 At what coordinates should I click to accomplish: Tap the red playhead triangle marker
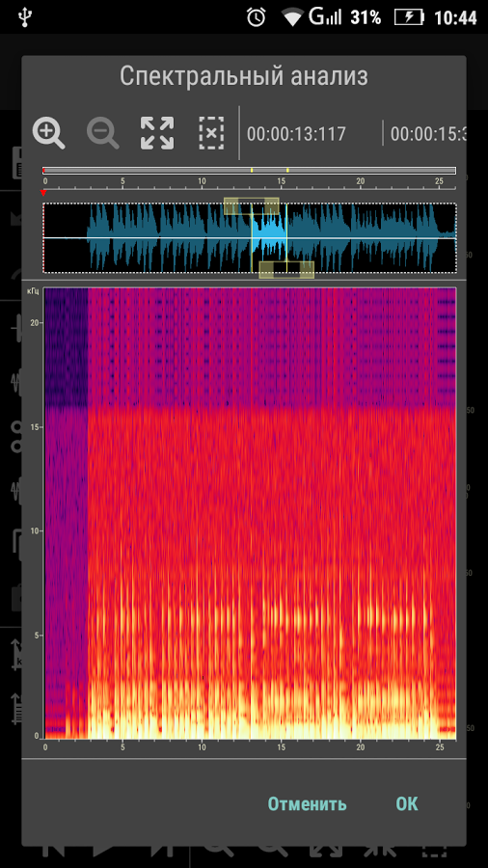(43, 193)
